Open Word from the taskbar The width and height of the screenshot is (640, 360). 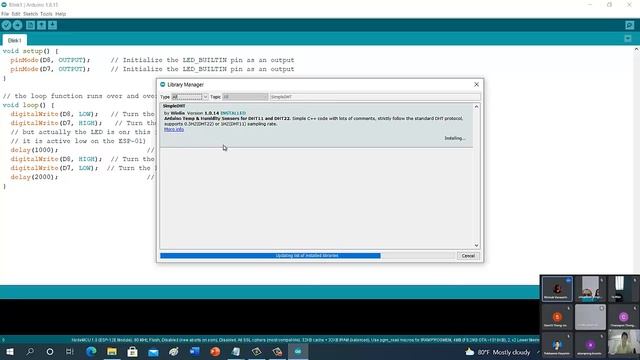click(x=195, y=351)
